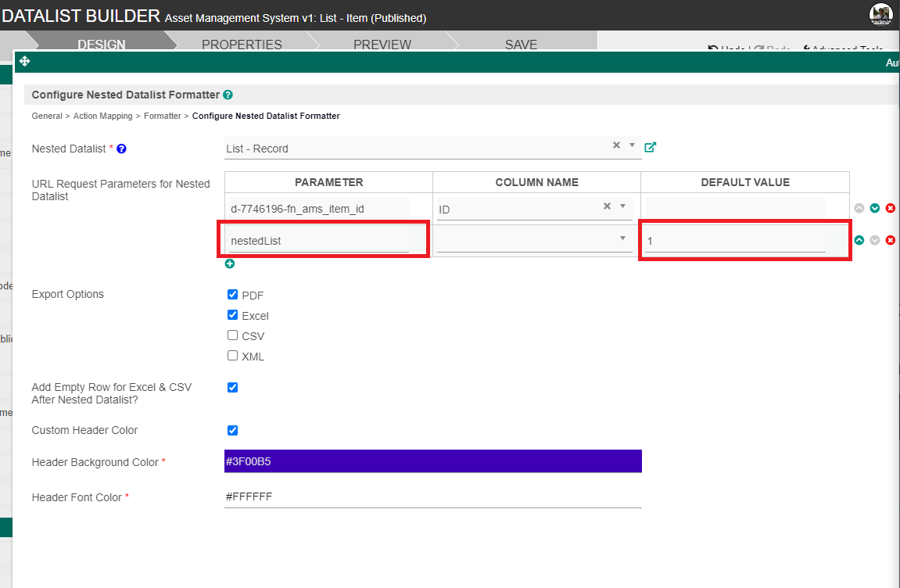Toggle the Custom Header Color checkbox
The width and height of the screenshot is (900, 588).
[x=232, y=430]
